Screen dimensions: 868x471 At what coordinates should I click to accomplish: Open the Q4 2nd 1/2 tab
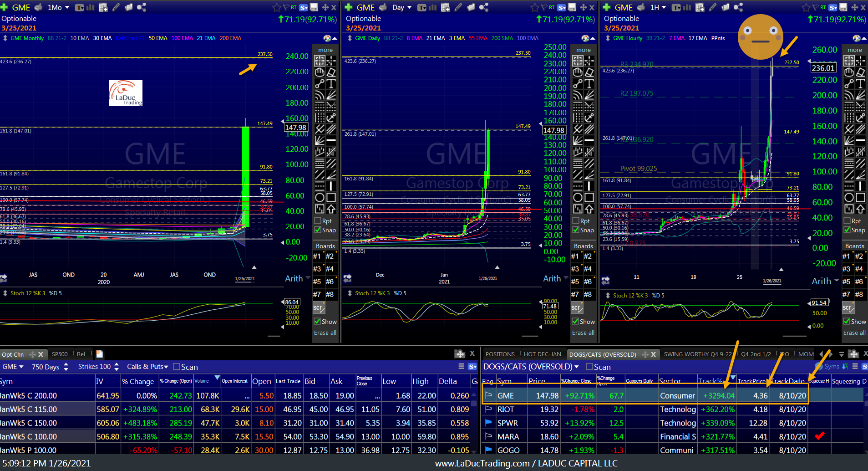tap(756, 354)
